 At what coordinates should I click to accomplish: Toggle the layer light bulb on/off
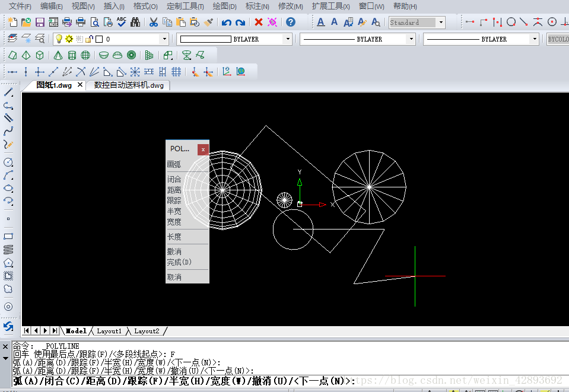click(x=59, y=39)
